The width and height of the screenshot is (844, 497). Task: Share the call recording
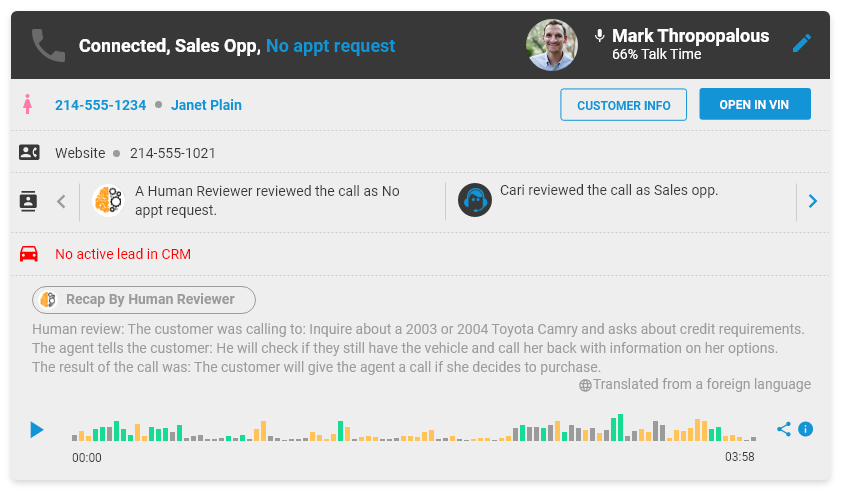(784, 429)
